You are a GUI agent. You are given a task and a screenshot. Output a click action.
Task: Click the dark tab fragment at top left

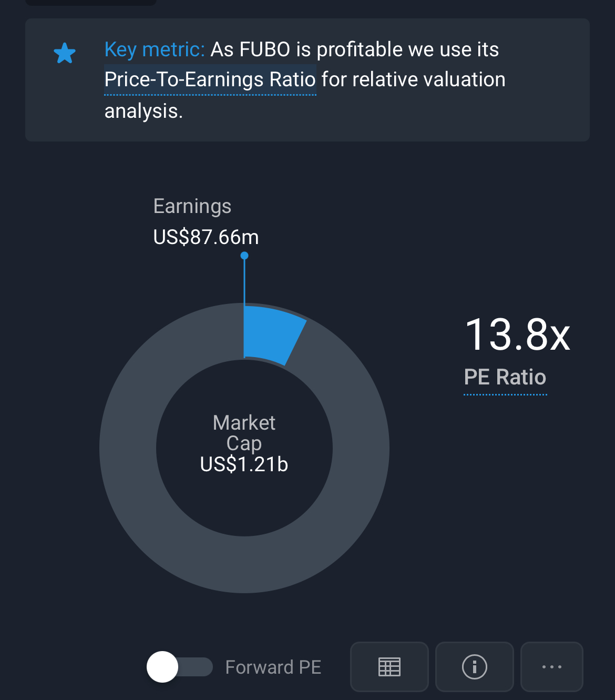(x=90, y=2)
